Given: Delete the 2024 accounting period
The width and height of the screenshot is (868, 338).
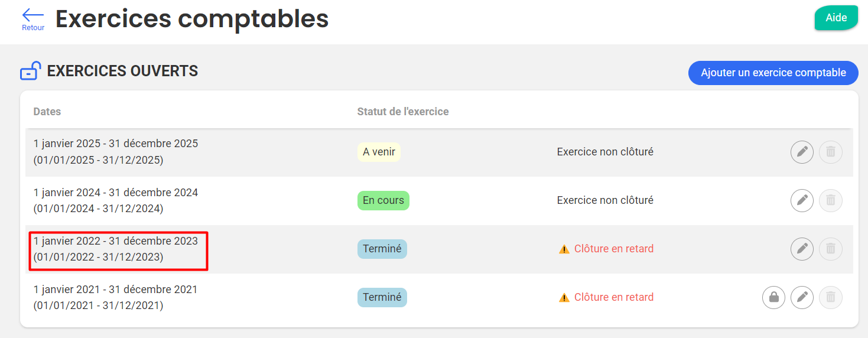Looking at the screenshot, I should [x=830, y=200].
